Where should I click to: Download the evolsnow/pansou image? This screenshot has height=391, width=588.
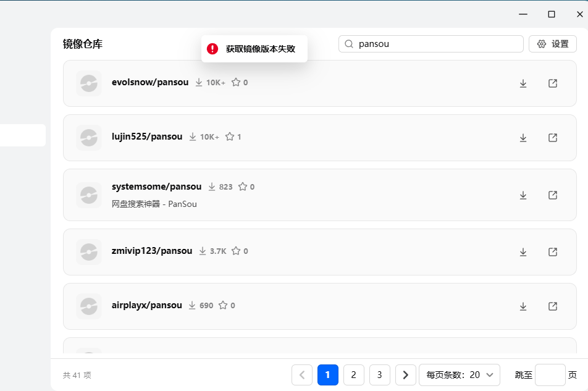(x=523, y=83)
